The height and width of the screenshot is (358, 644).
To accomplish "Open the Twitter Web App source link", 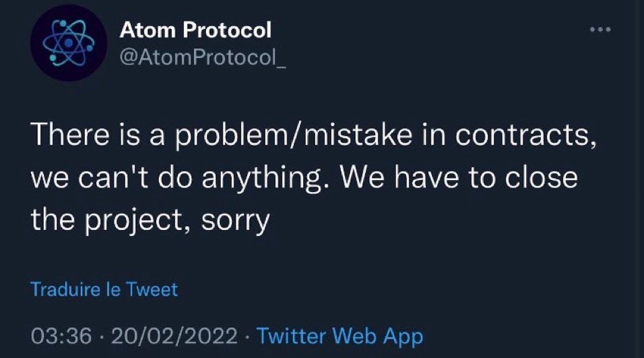I will 340,335.
